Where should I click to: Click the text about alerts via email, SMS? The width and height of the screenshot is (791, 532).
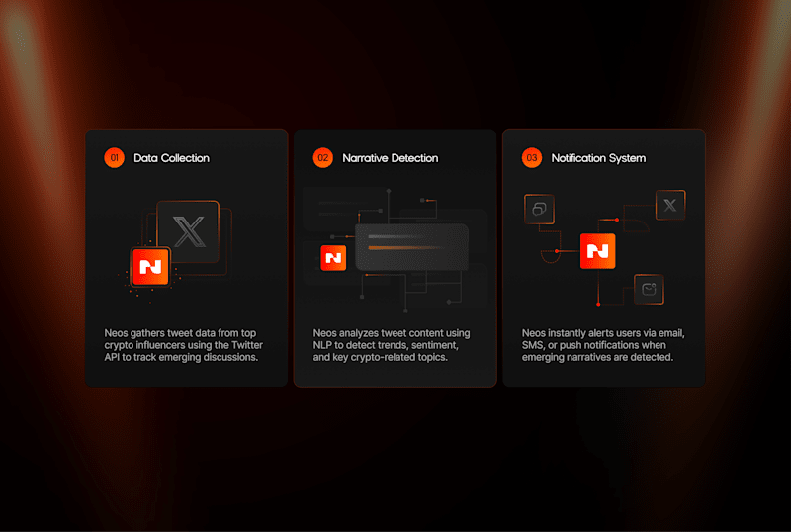tap(603, 345)
